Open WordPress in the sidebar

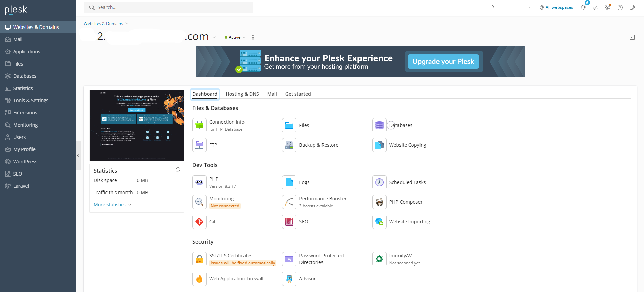click(x=38, y=162)
